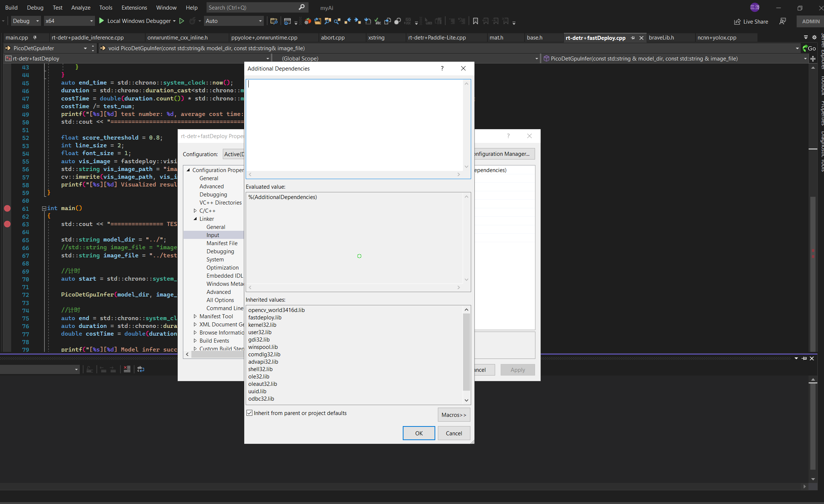The width and height of the screenshot is (824, 504).
Task: Open the Build menu
Action: point(11,7)
